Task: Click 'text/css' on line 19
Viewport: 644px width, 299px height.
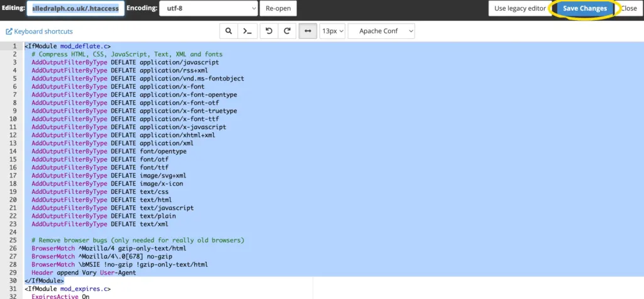Action: 154,191
